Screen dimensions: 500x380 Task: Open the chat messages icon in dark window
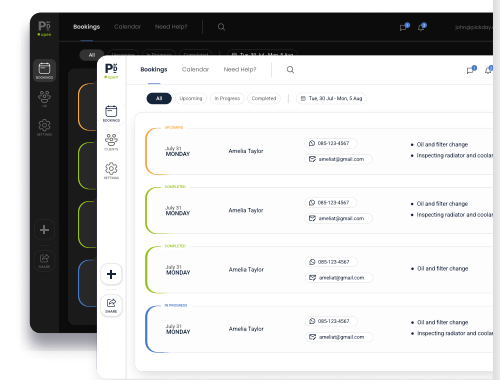tap(404, 27)
